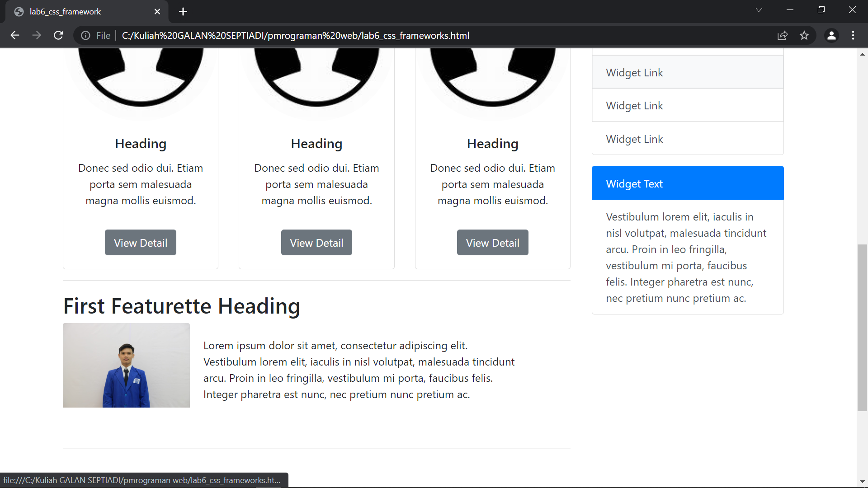This screenshot has width=868, height=488.
Task: Click the scrollbar down arrow
Action: 863,480
